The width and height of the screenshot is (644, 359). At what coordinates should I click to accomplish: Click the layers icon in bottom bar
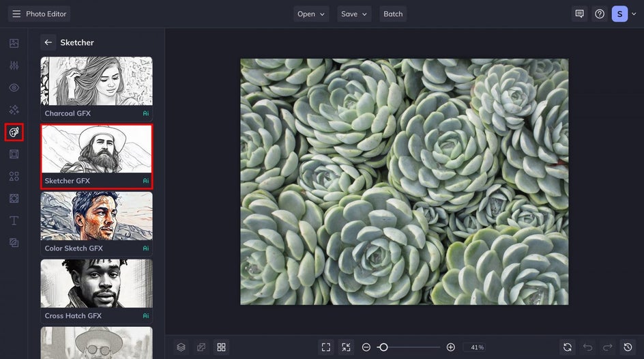pos(181,347)
